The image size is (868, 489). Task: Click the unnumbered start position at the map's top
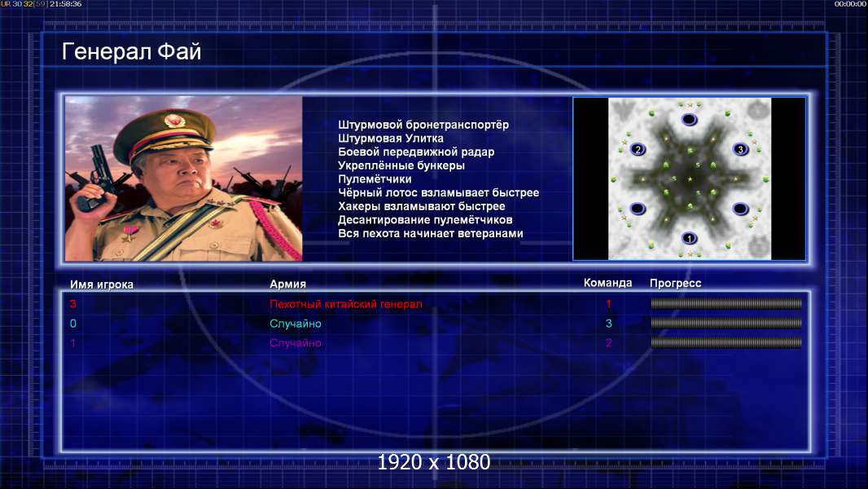tap(689, 120)
